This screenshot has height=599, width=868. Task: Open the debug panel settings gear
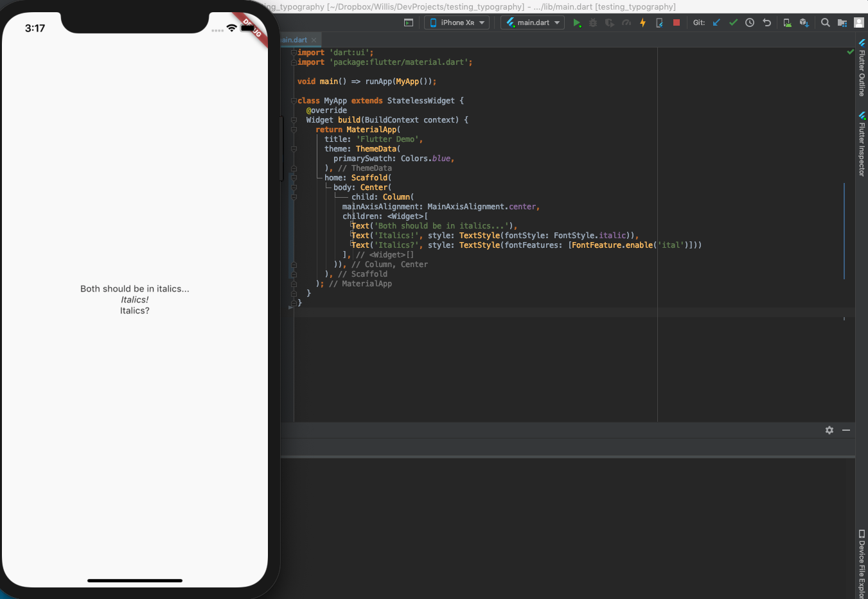pyautogui.click(x=829, y=430)
